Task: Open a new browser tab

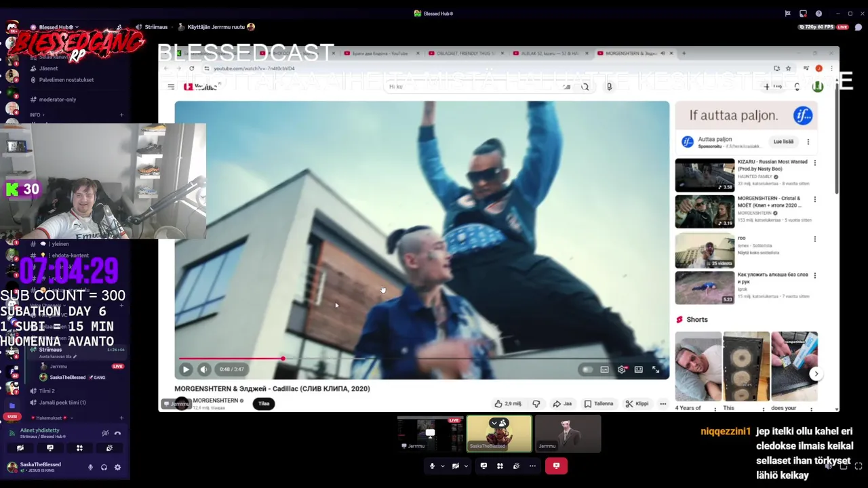Action: click(x=684, y=53)
